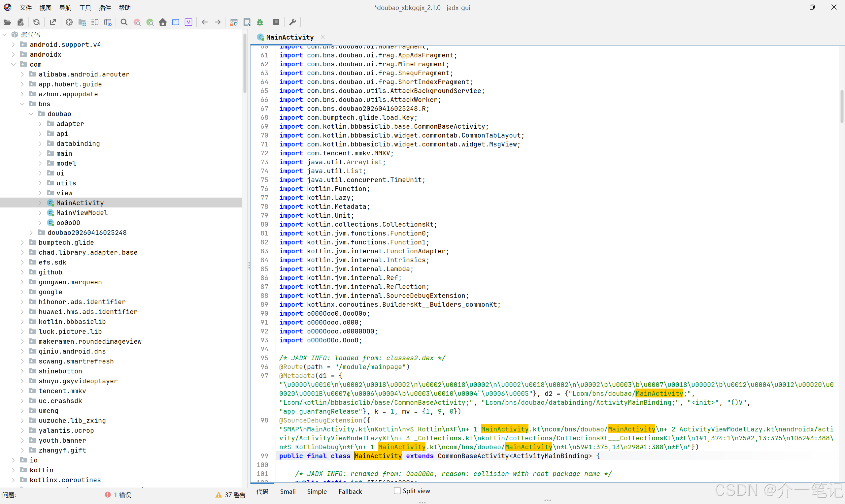Open the 导航 menu

(x=65, y=8)
